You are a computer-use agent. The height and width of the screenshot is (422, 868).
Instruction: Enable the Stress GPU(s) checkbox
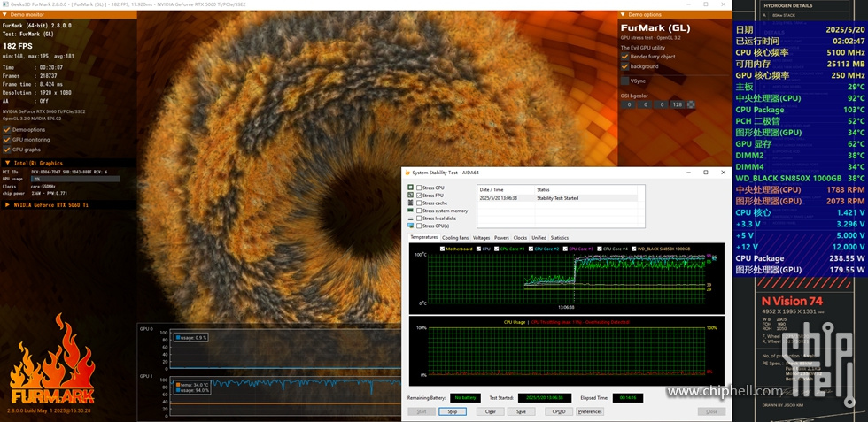[x=419, y=226]
